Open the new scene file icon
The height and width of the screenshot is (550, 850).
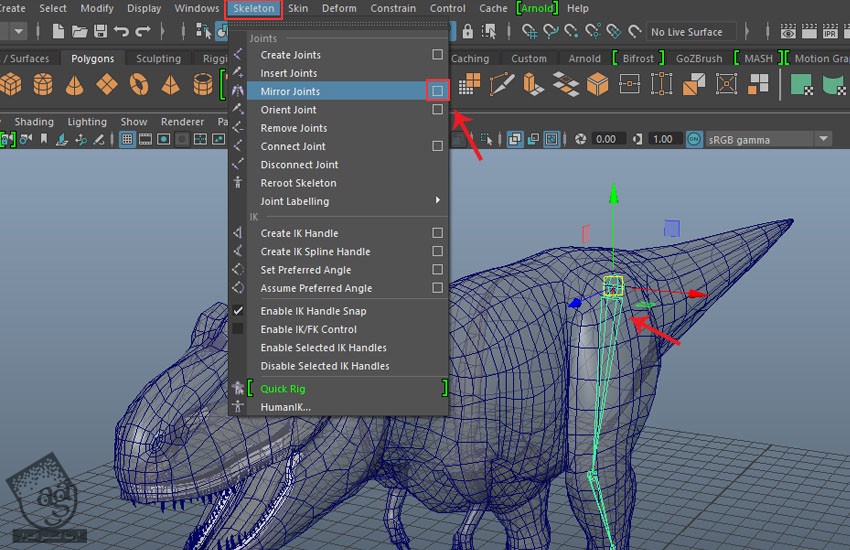[57, 32]
